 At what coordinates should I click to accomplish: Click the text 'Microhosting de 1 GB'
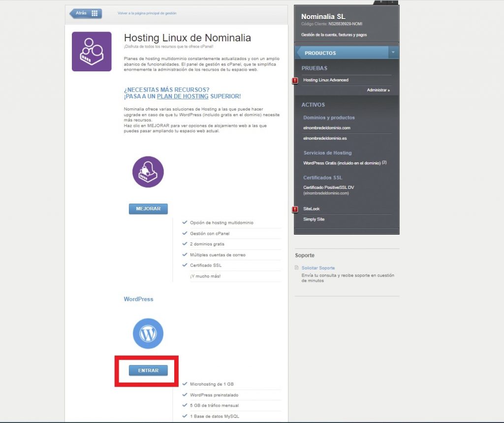coord(212,384)
